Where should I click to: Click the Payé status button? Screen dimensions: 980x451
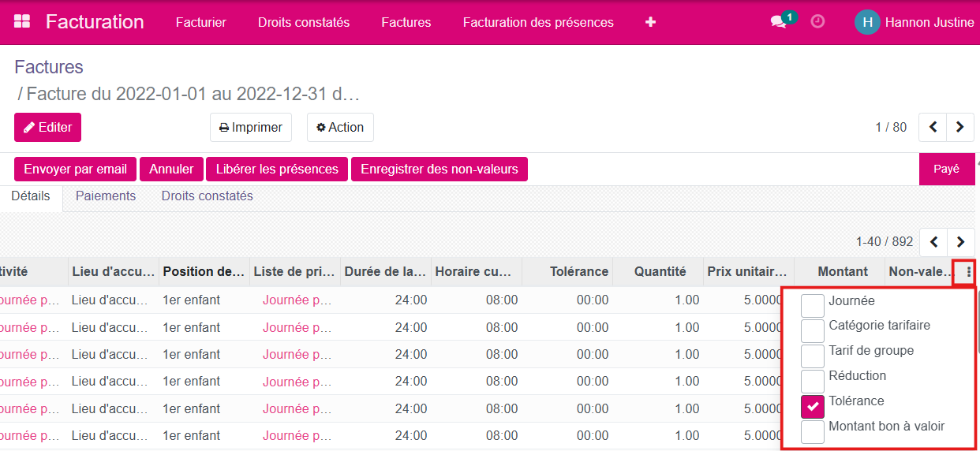tap(947, 169)
